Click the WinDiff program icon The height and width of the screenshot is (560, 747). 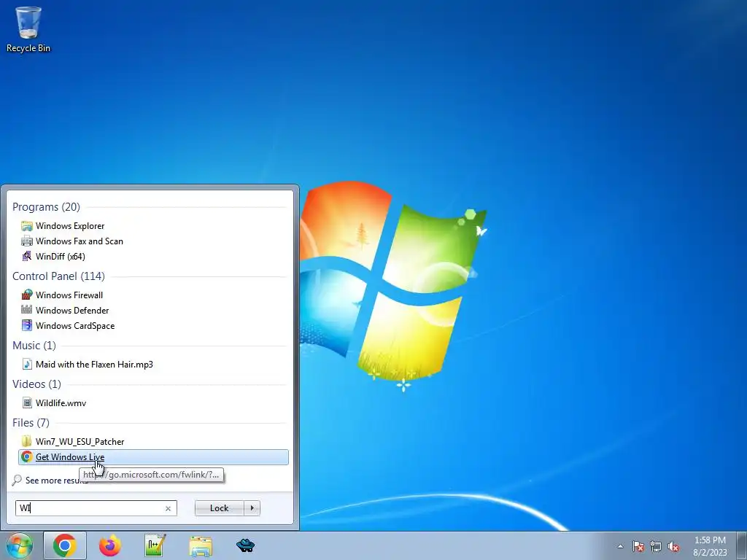[x=27, y=256]
